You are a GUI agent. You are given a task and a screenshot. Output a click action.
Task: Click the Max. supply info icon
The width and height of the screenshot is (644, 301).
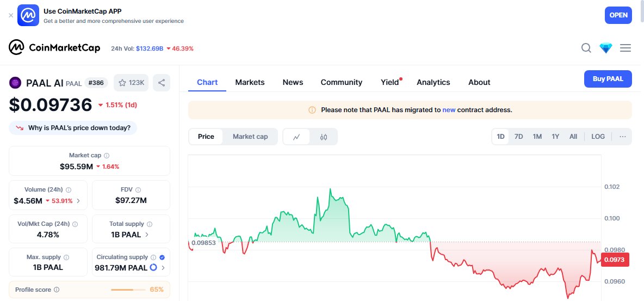(66, 257)
